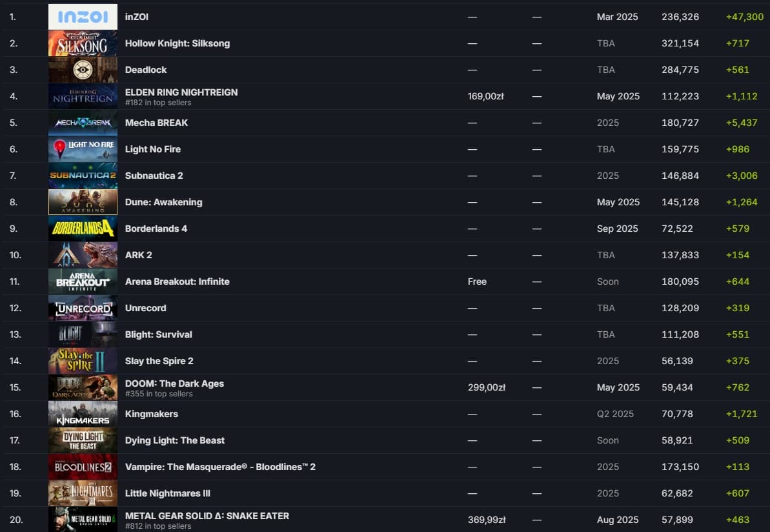Open the Mecha BREAK logo image
770x532 pixels.
[83, 123]
